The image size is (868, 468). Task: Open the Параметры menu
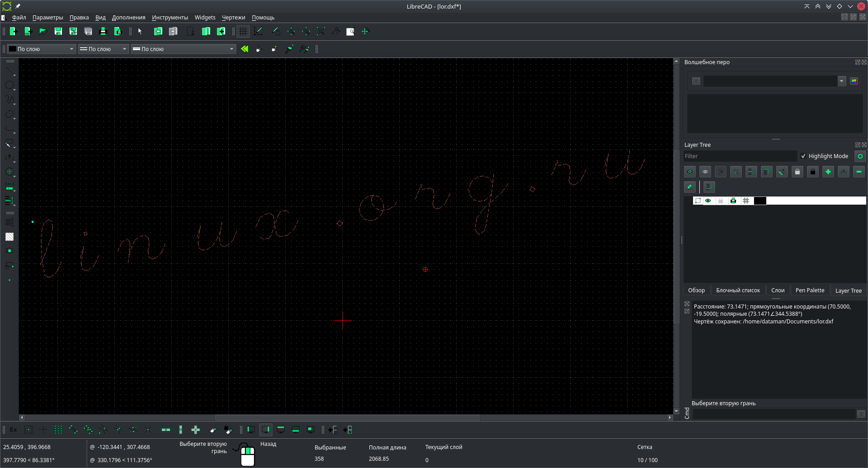pyautogui.click(x=48, y=18)
